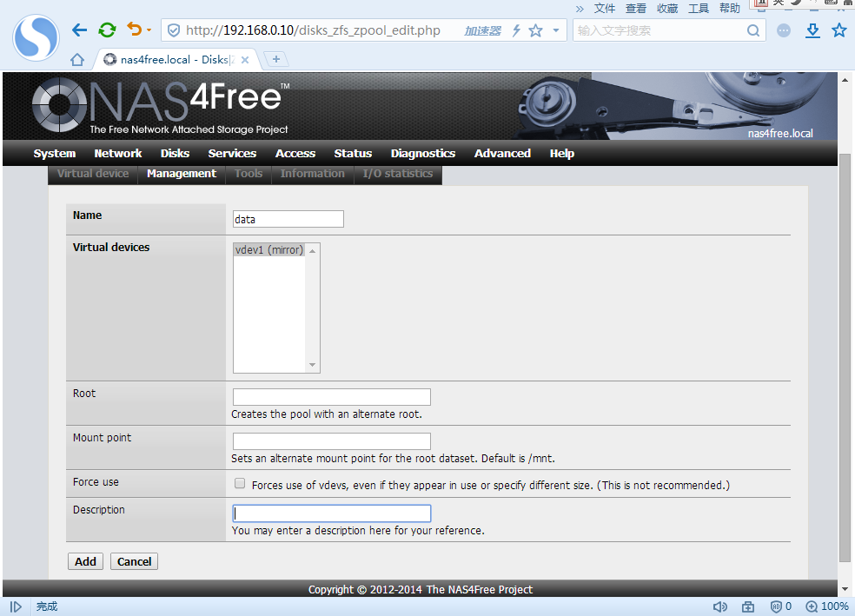
Task: Click the 加速器 accelerator label
Action: tap(482, 31)
